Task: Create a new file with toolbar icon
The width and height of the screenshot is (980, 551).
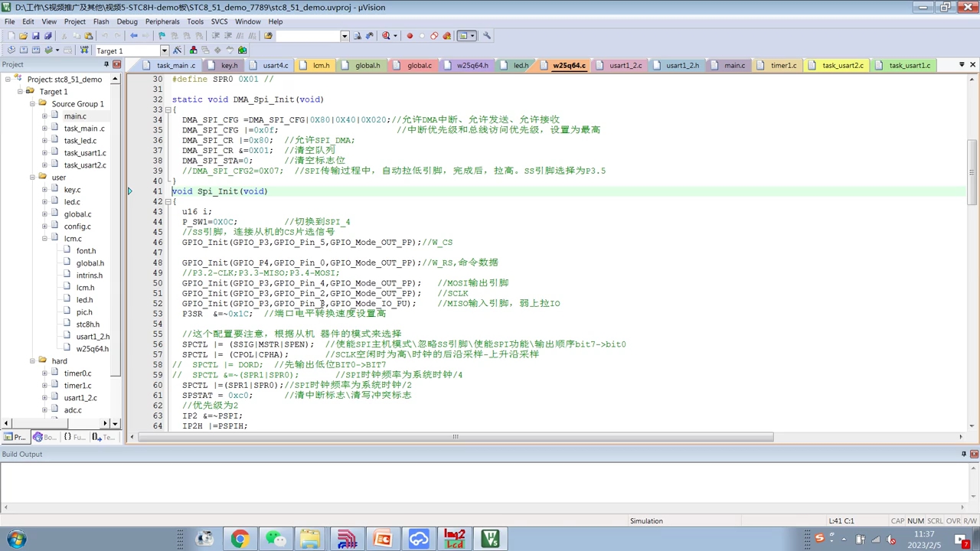Action: tap(11, 36)
